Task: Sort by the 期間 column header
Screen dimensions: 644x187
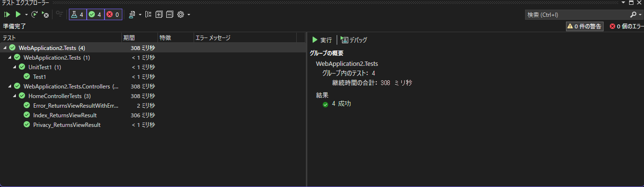Action: pos(140,37)
